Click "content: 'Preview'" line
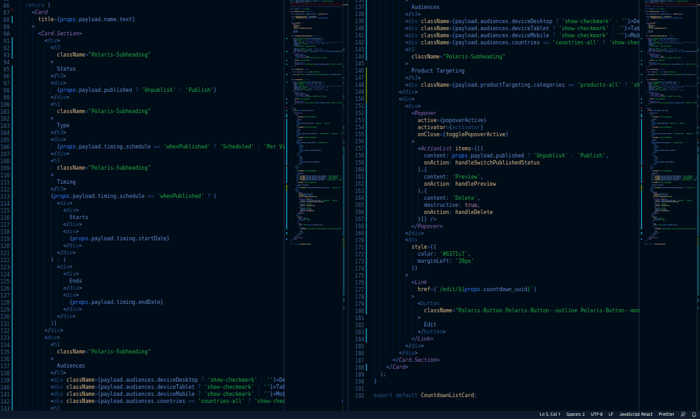The height and width of the screenshot is (419, 700). 453,177
